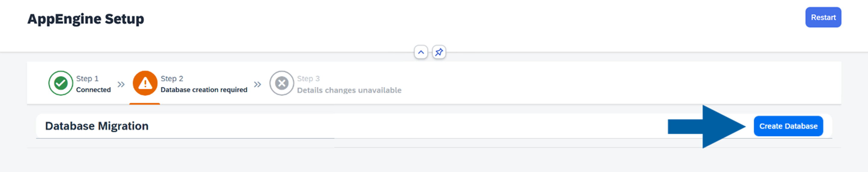Click the AppEngine Setup title
This screenshot has width=868, height=172.
pyautogui.click(x=86, y=19)
